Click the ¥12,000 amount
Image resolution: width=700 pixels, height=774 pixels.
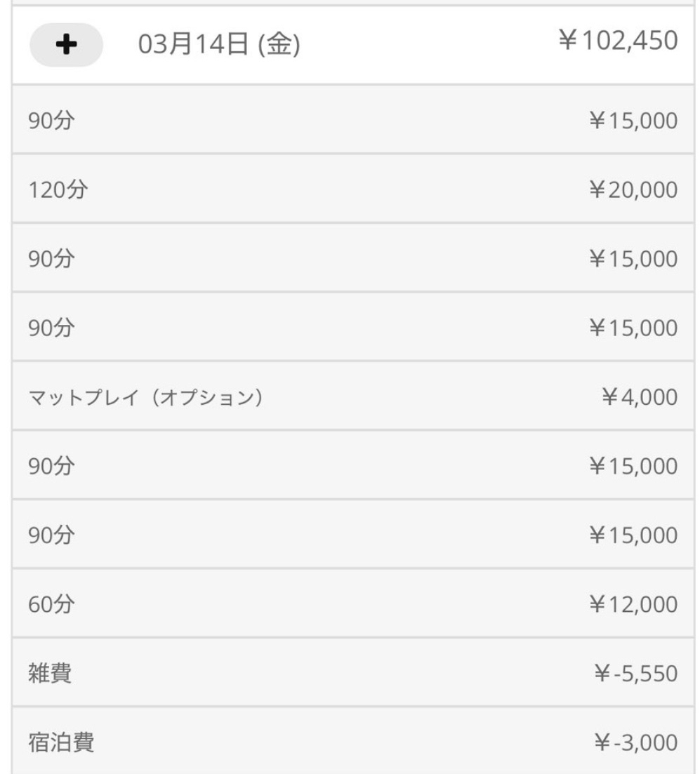633,604
